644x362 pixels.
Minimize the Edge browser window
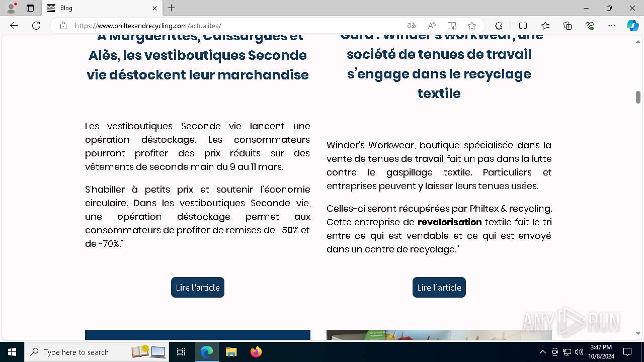586,8
